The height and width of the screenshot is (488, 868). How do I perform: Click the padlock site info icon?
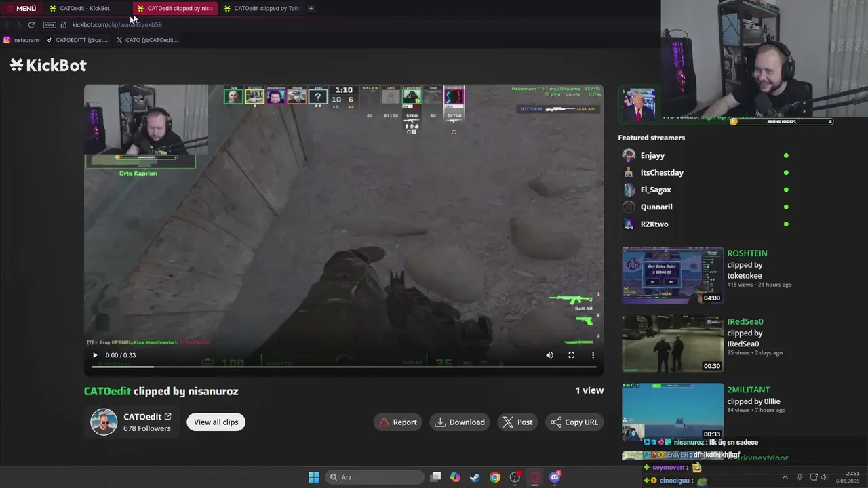[64, 25]
